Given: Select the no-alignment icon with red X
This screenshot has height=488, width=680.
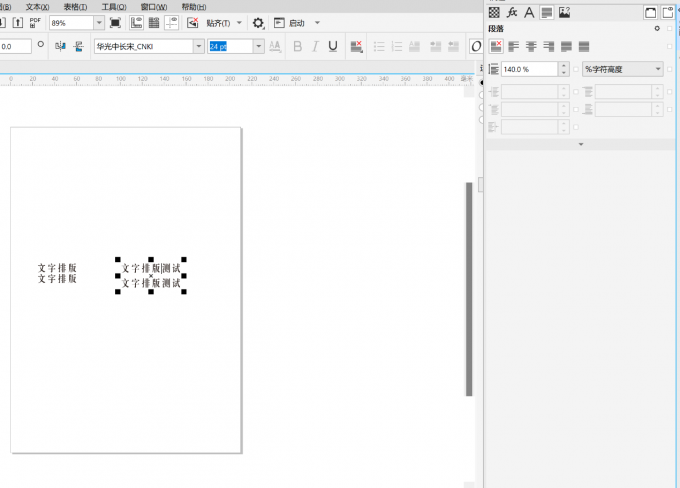Looking at the screenshot, I should coord(495,46).
